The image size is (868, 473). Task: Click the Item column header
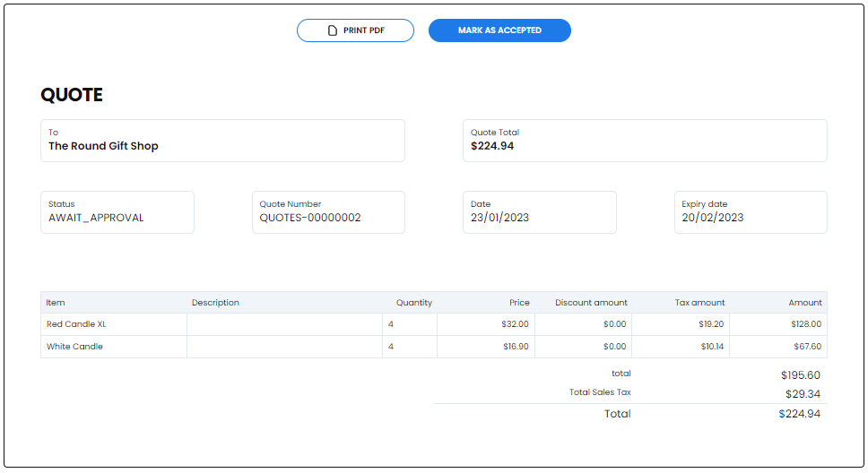[x=56, y=303]
